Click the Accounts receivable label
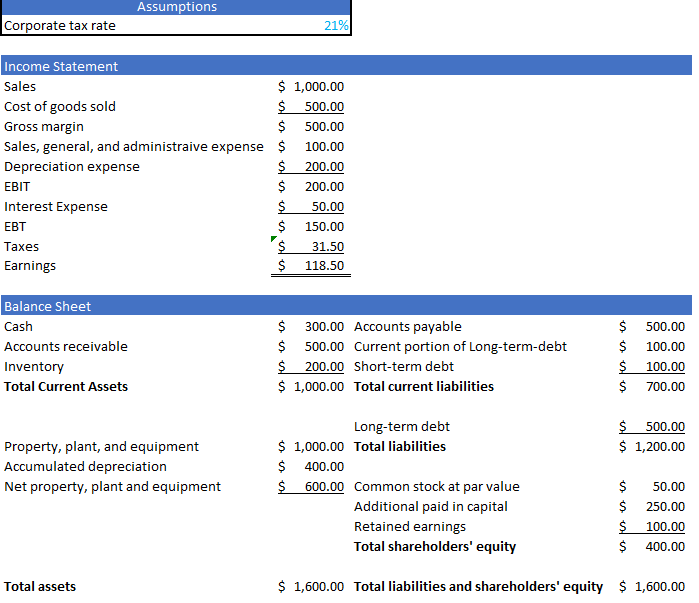699x603 pixels. 66,347
